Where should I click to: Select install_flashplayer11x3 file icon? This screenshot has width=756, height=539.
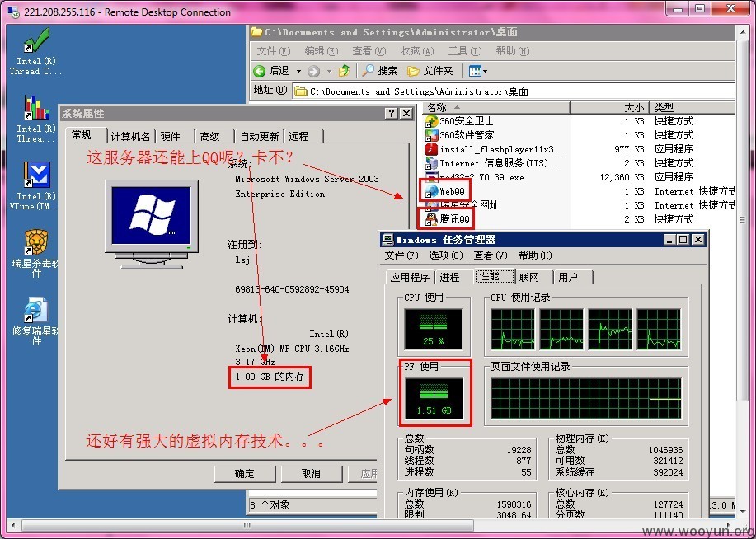tap(431, 149)
